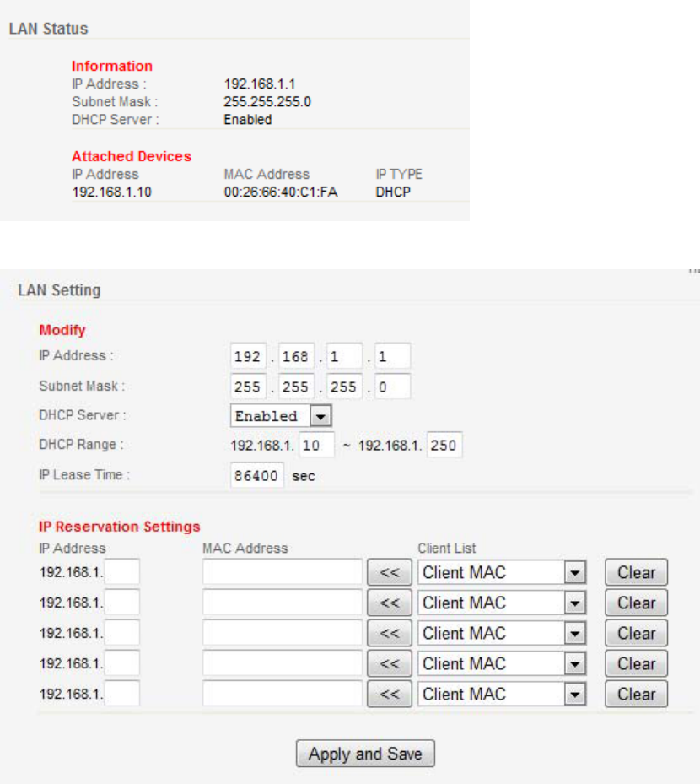Open the DHCP Server Enabled dropdown
The height and width of the screenshot is (784, 700).
pos(281,415)
